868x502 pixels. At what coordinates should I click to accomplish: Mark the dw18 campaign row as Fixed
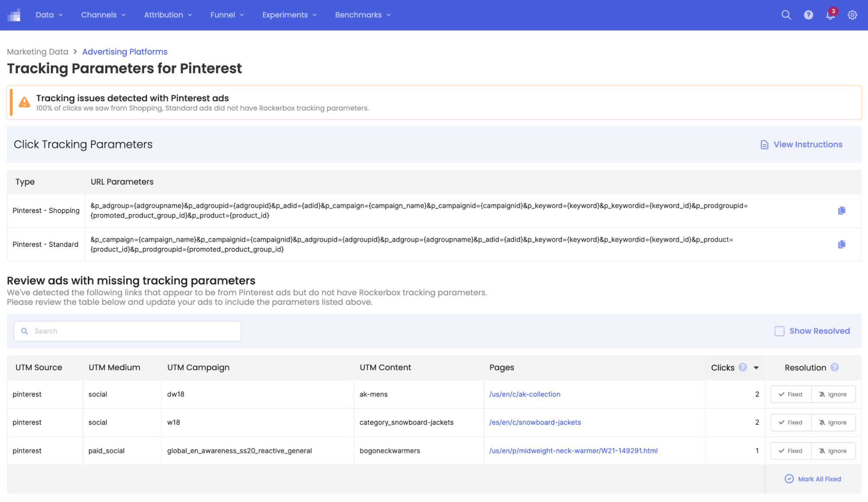coord(791,394)
